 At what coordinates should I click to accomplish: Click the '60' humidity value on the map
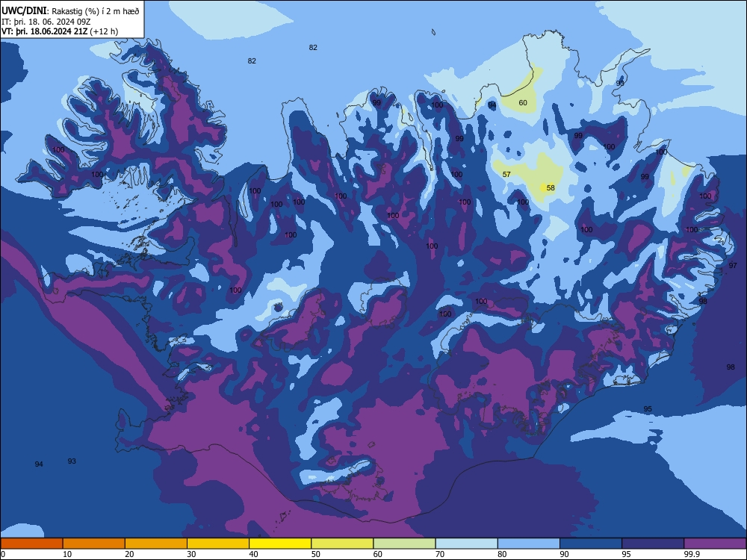(523, 103)
